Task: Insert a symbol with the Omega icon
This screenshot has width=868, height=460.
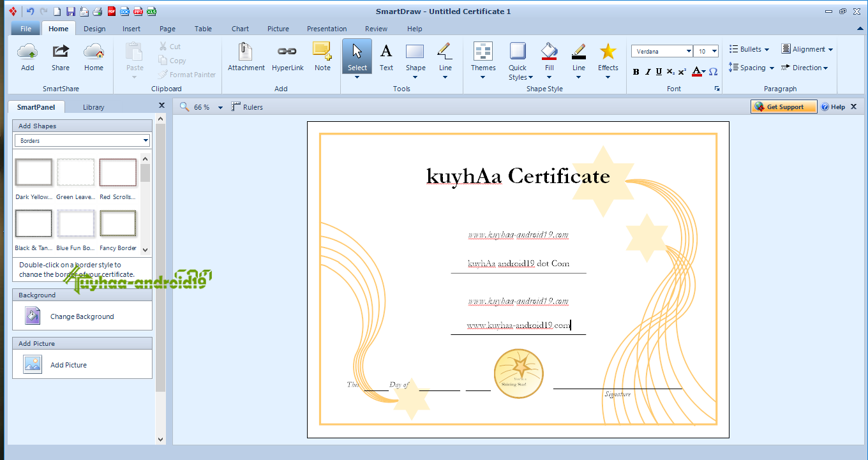Action: [714, 71]
